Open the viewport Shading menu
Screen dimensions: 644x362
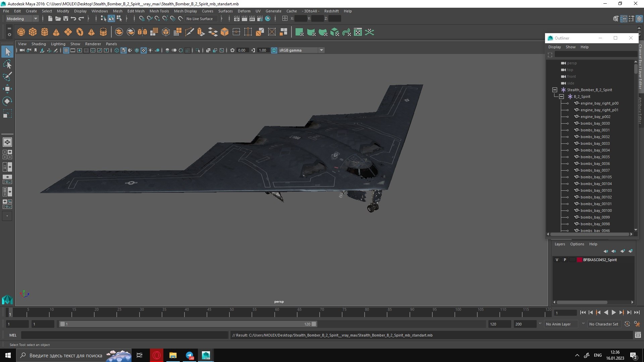(x=39, y=44)
